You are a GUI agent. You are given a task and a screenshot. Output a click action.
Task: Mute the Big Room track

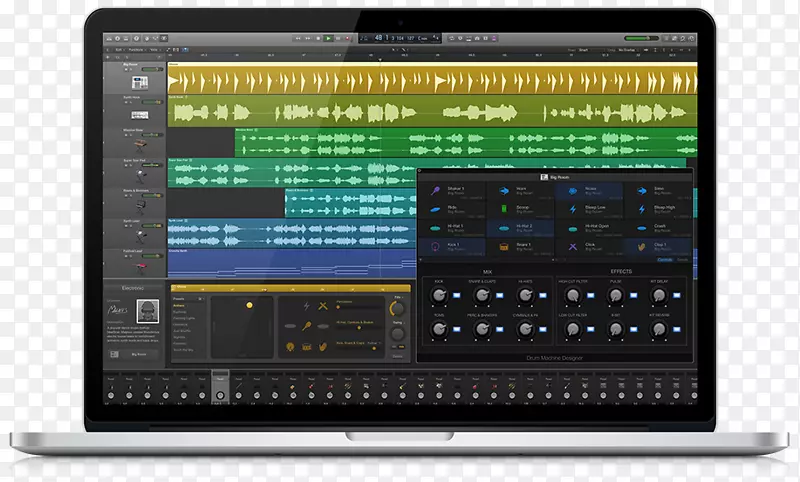126,69
